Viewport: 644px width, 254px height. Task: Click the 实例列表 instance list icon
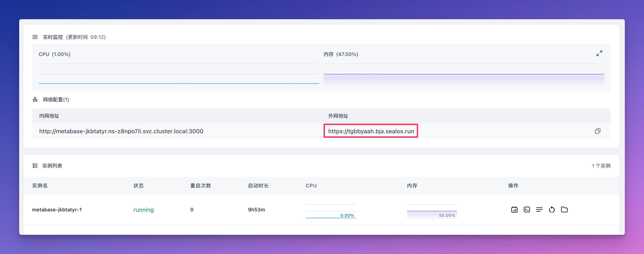coord(35,166)
